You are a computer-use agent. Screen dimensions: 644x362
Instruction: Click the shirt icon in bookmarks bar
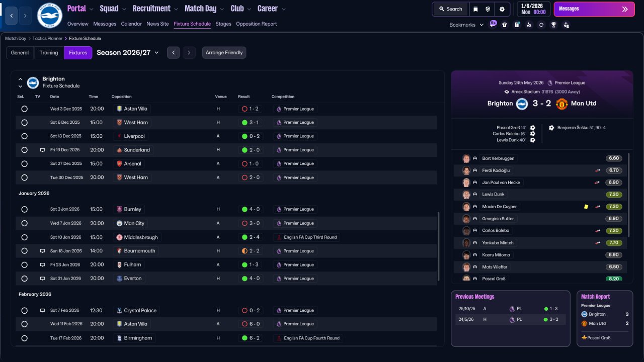pyautogui.click(x=505, y=25)
